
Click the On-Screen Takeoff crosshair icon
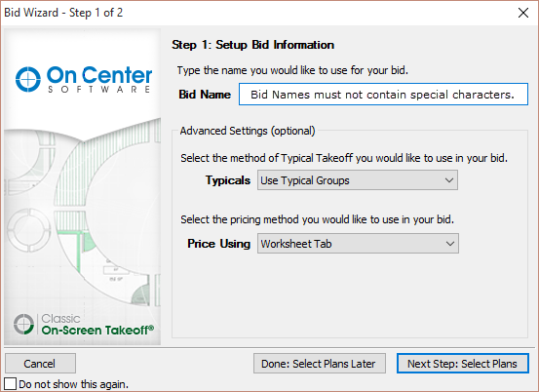coord(23,324)
